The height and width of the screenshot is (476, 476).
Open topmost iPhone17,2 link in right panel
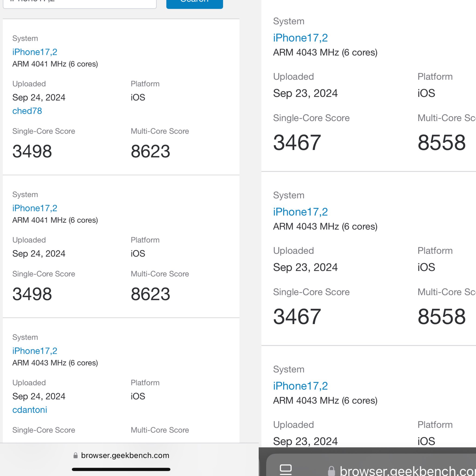300,38
